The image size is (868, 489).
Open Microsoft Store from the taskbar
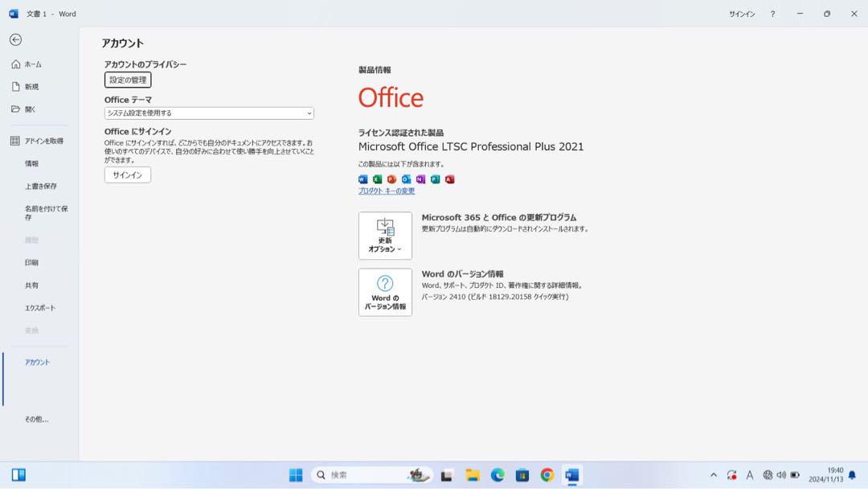[522, 475]
